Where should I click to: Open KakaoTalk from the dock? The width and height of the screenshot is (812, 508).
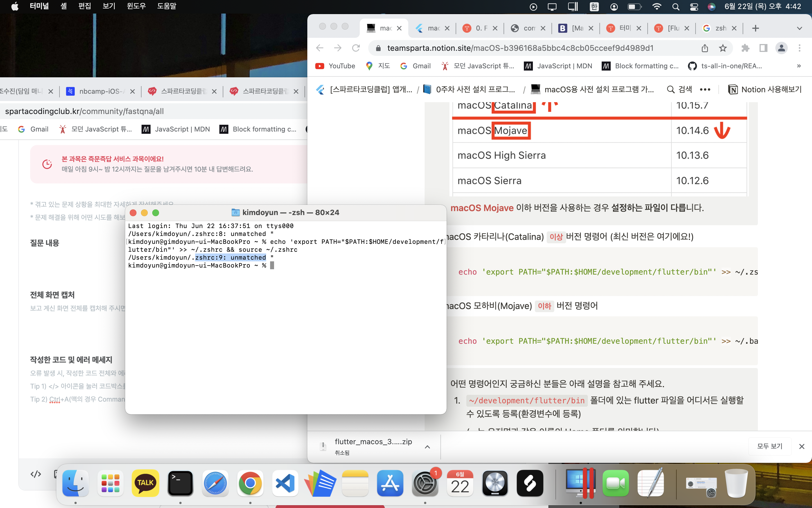(x=145, y=483)
